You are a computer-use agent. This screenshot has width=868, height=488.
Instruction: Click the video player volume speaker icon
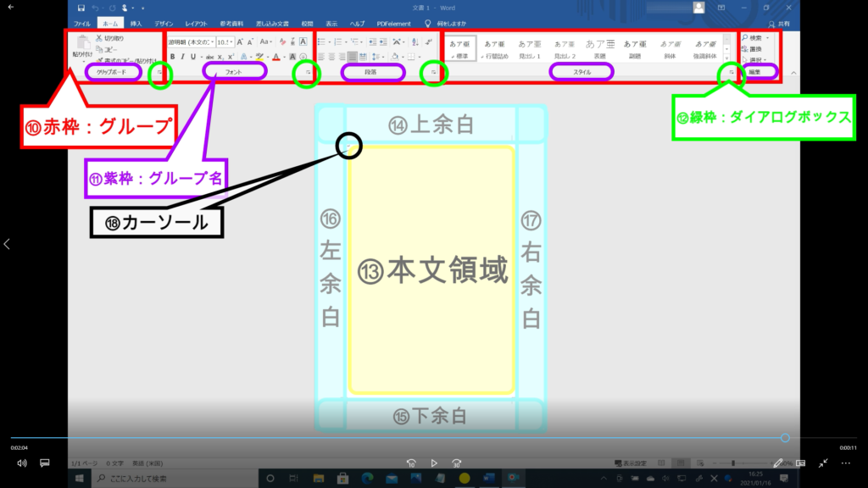22,463
